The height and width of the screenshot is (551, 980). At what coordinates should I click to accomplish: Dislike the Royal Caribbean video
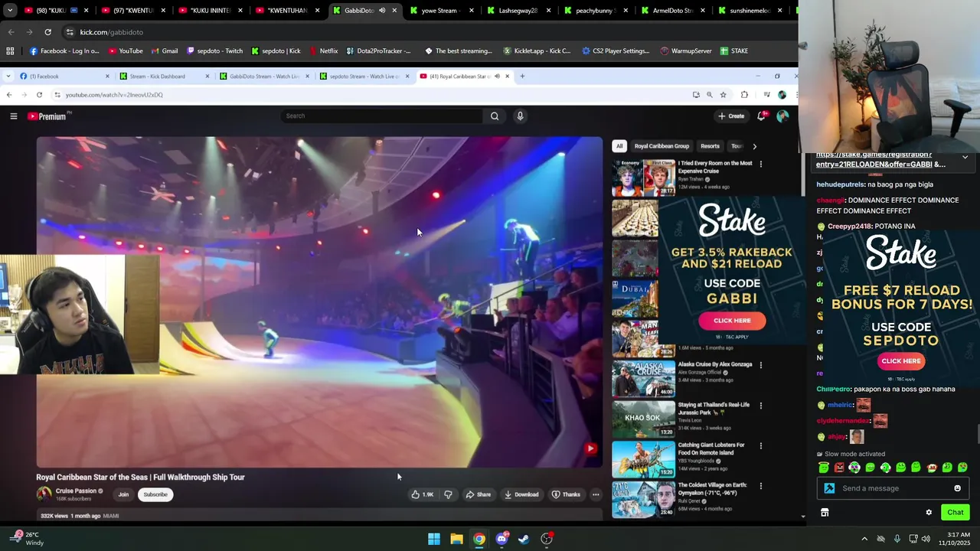(449, 494)
